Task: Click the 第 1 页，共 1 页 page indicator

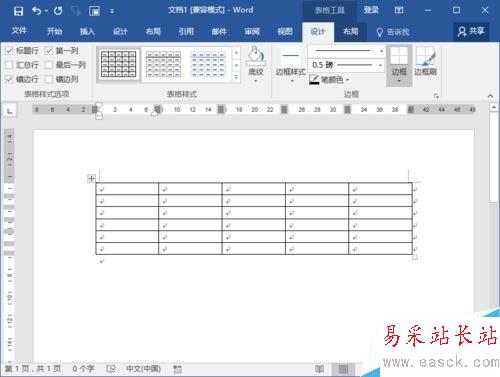Action: [33, 369]
